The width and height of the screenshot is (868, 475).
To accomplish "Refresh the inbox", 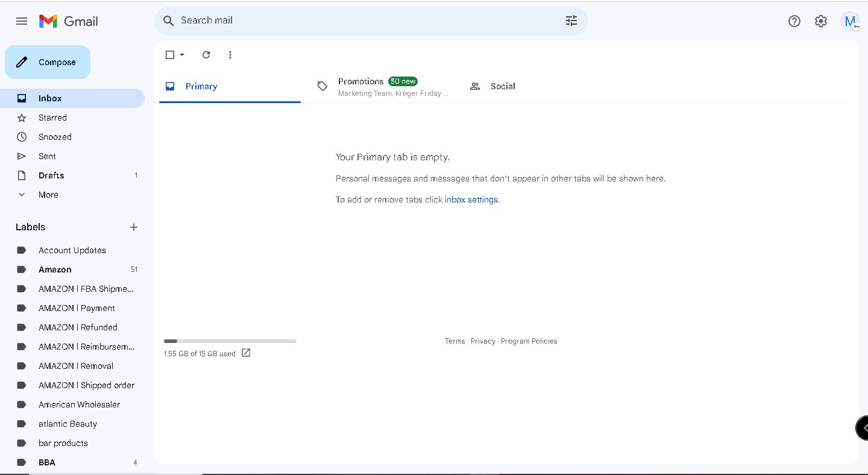I will point(206,55).
